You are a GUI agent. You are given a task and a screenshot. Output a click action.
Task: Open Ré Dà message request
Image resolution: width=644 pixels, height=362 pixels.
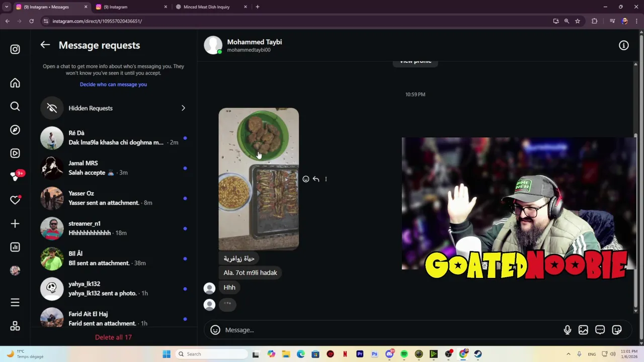[114, 138]
